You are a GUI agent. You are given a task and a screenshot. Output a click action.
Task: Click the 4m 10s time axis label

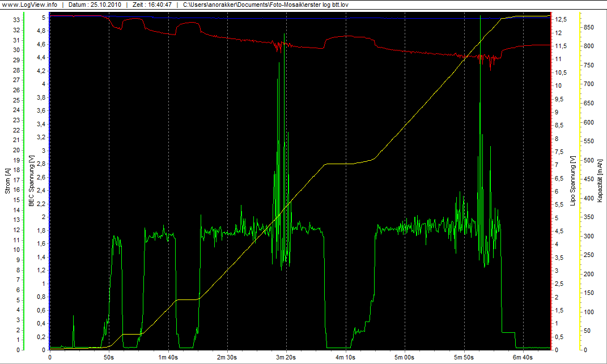(346, 357)
